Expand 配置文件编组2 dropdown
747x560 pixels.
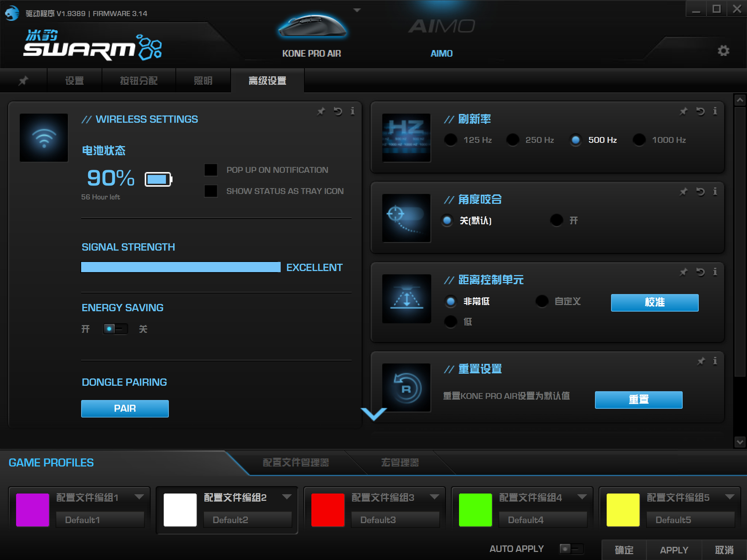point(287,497)
